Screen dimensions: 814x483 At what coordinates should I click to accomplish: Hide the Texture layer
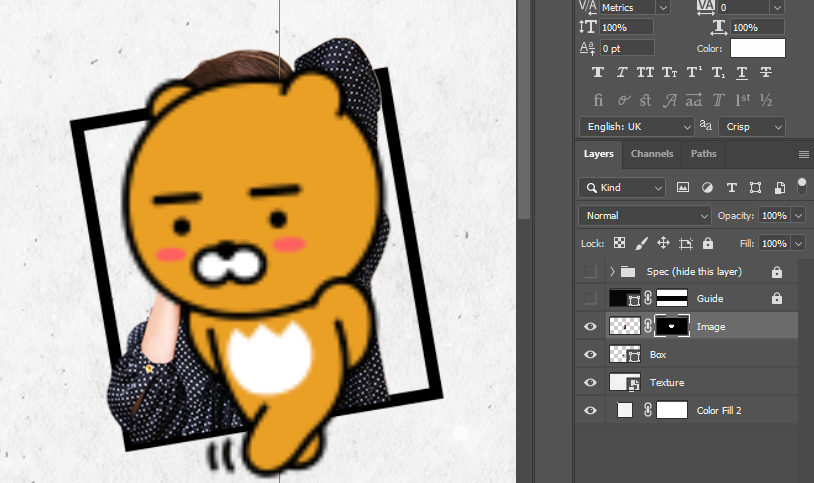click(590, 383)
